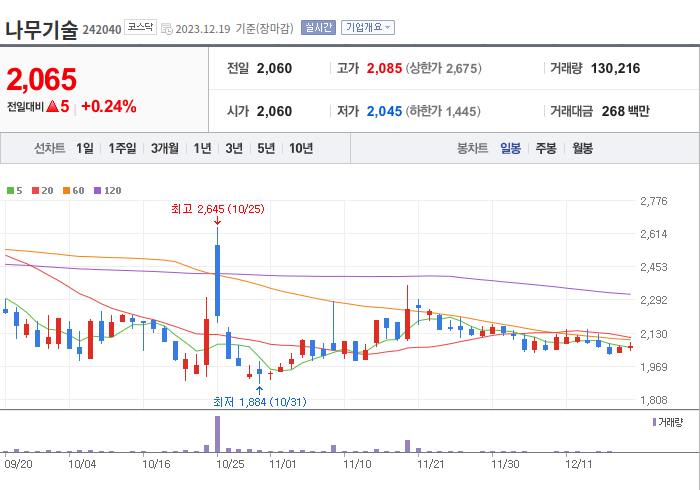Select the 1주일 line chart tab
The image size is (700, 490).
point(122,148)
